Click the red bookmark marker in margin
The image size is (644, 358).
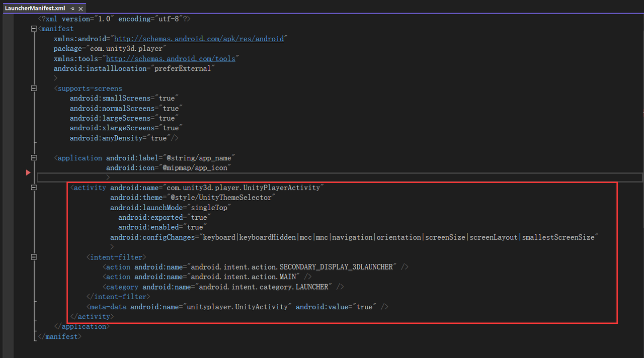28,173
